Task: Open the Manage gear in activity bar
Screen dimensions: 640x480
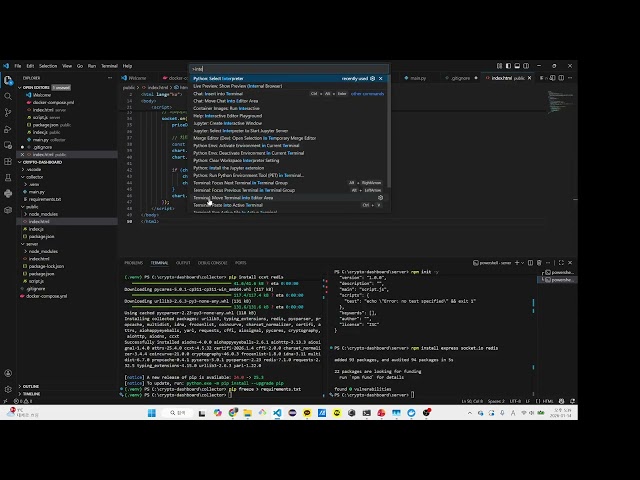Action: tap(8, 389)
